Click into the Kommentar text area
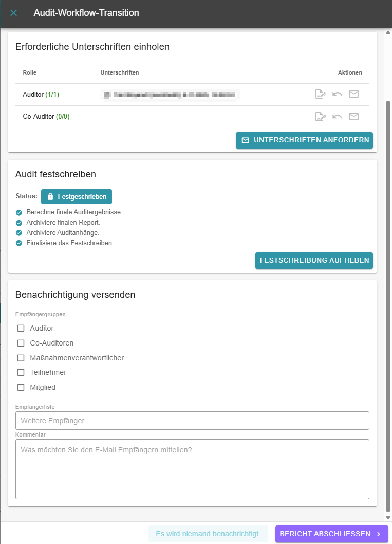 tap(192, 469)
